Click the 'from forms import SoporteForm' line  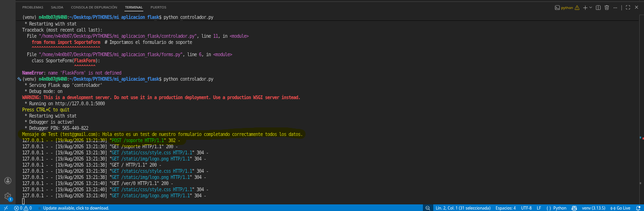point(66,42)
